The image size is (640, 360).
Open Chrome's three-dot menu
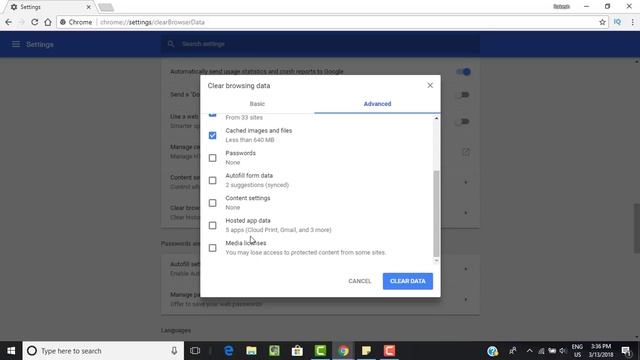tap(632, 22)
